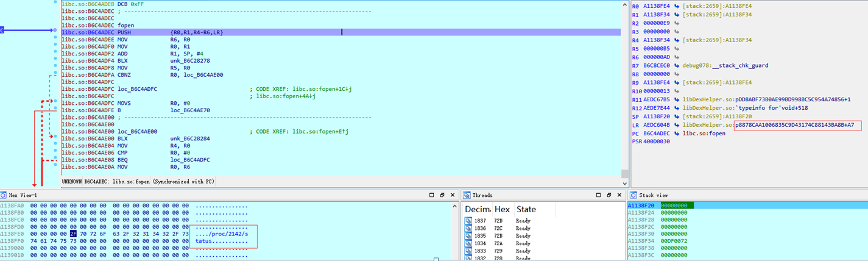
Task: Close the Hex View-1 panel
Action: (x=452, y=195)
